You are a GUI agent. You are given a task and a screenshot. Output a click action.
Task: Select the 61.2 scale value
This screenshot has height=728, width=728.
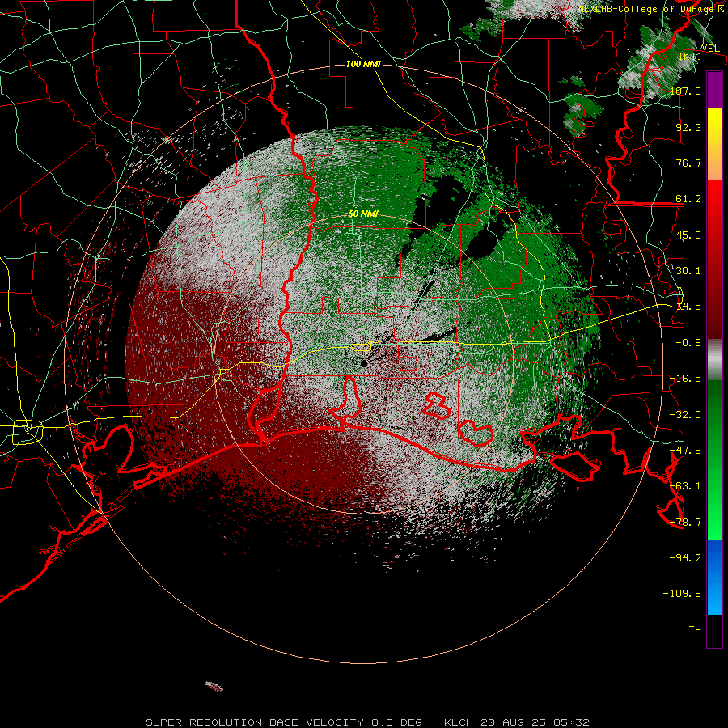click(688, 199)
